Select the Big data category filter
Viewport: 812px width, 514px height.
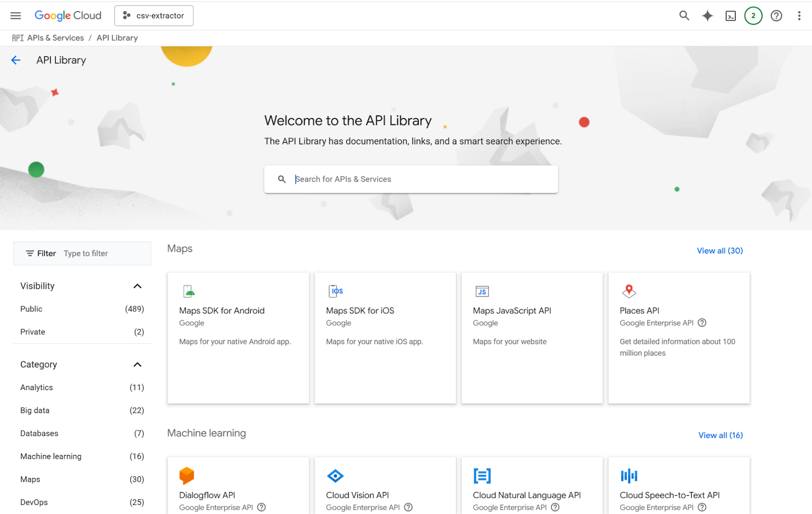tap(35, 410)
